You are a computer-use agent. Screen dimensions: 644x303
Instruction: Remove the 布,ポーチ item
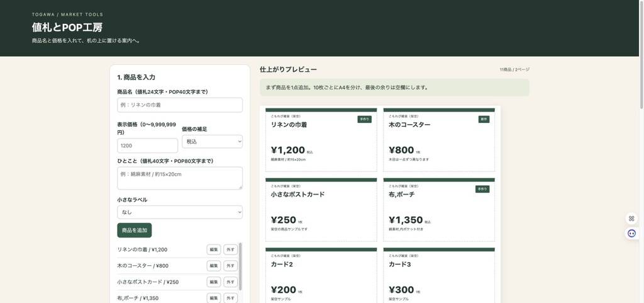[230, 298]
